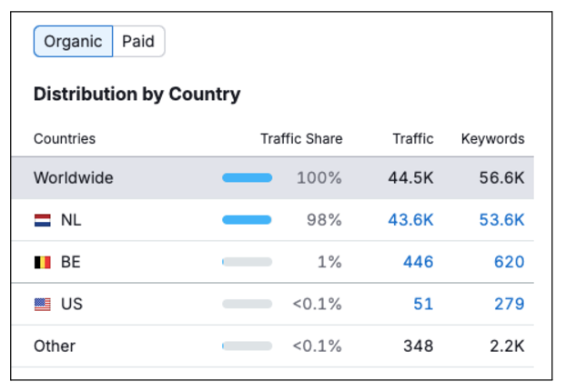
Task: Click the BE 1% traffic share bar
Action: (247, 262)
